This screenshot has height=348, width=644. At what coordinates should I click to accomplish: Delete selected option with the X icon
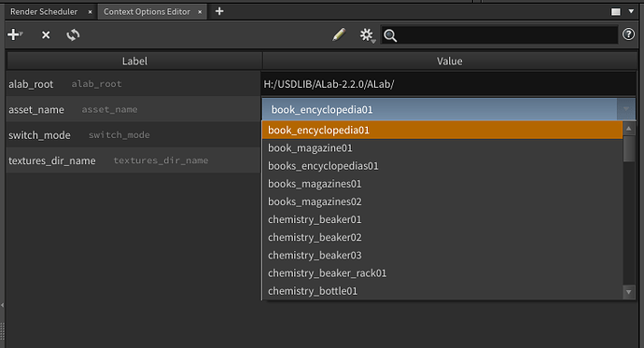tap(46, 35)
